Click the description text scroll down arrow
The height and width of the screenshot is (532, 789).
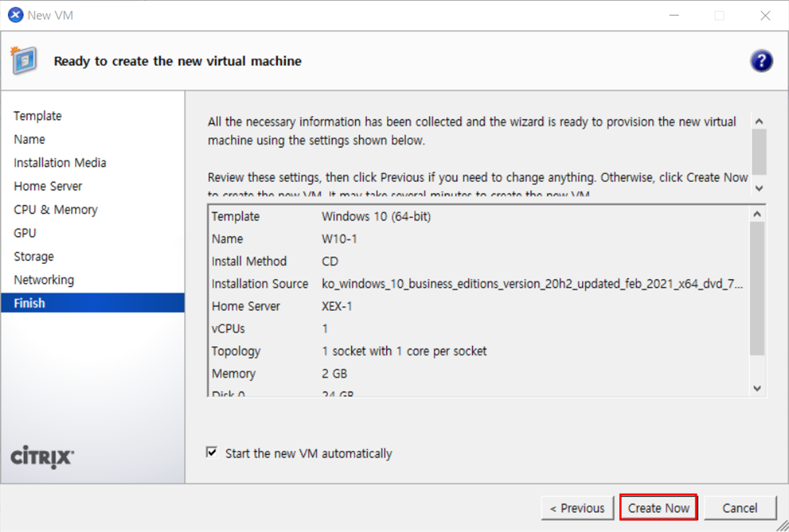pos(759,188)
